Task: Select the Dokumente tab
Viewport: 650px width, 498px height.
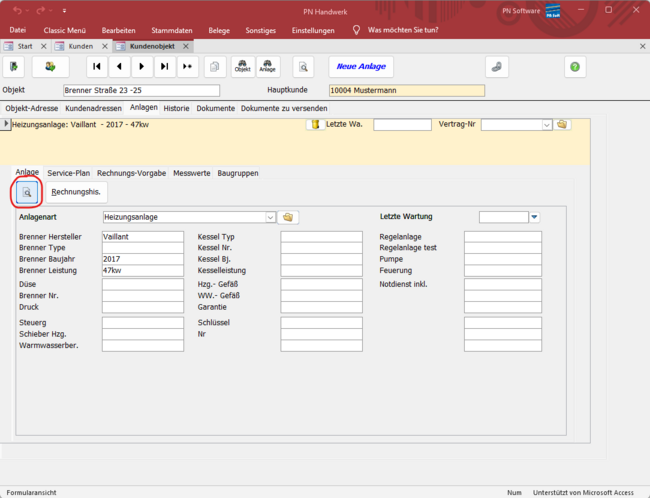Action: [216, 108]
